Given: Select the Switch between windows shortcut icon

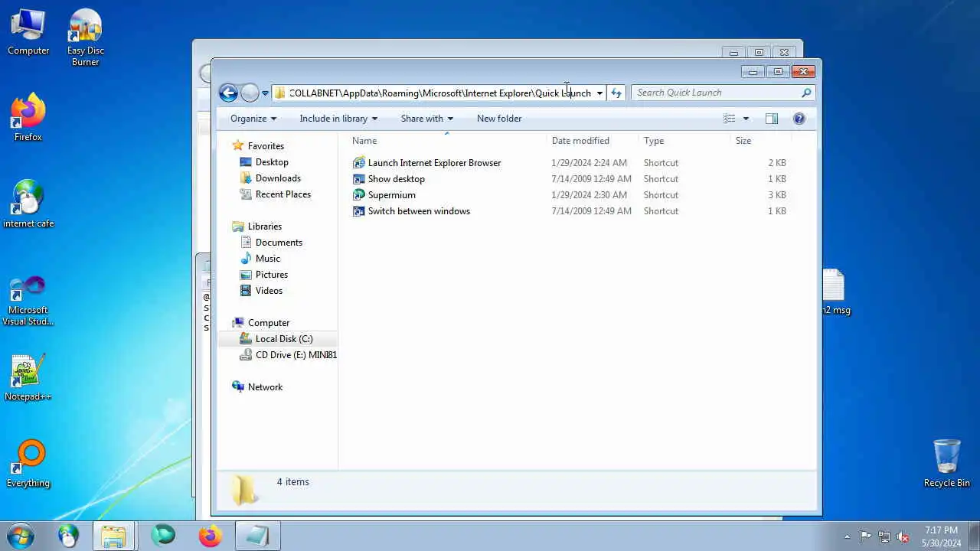Looking at the screenshot, I should (358, 211).
